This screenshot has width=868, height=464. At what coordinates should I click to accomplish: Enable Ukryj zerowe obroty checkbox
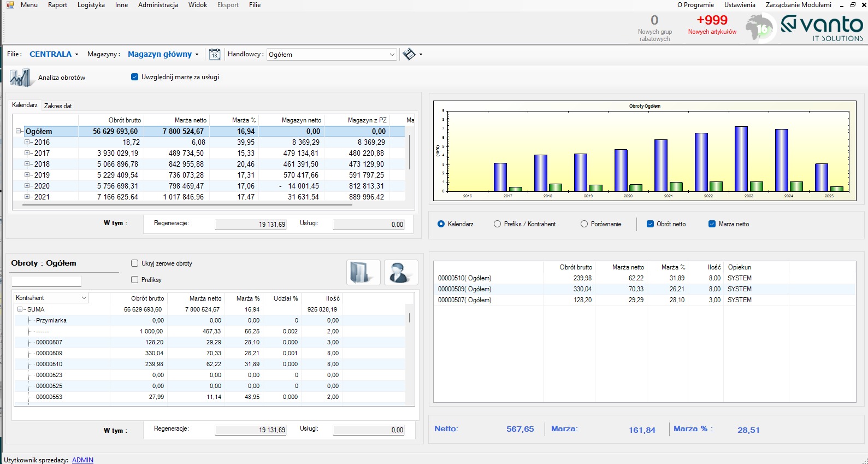coord(134,263)
